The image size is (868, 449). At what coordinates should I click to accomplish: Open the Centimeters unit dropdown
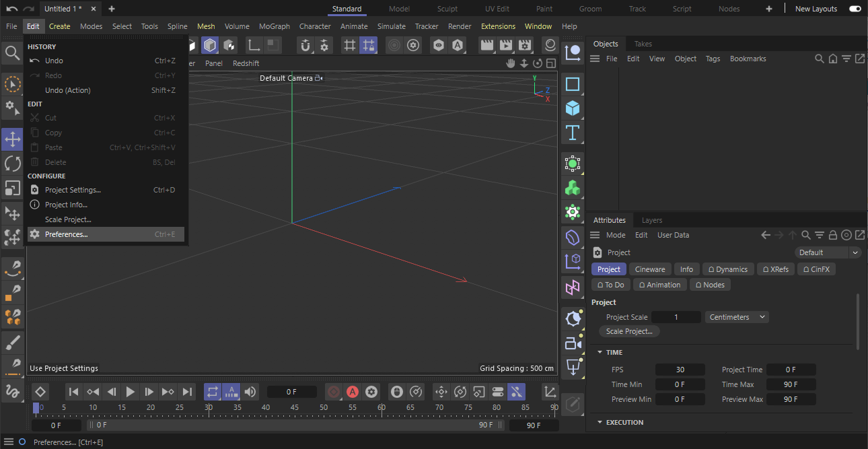click(x=737, y=317)
